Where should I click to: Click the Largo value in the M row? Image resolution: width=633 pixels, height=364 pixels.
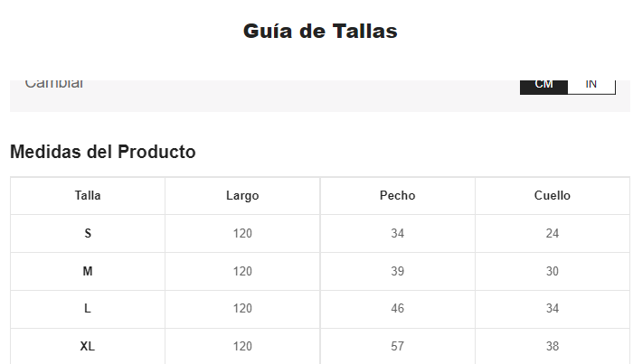pyautogui.click(x=242, y=272)
